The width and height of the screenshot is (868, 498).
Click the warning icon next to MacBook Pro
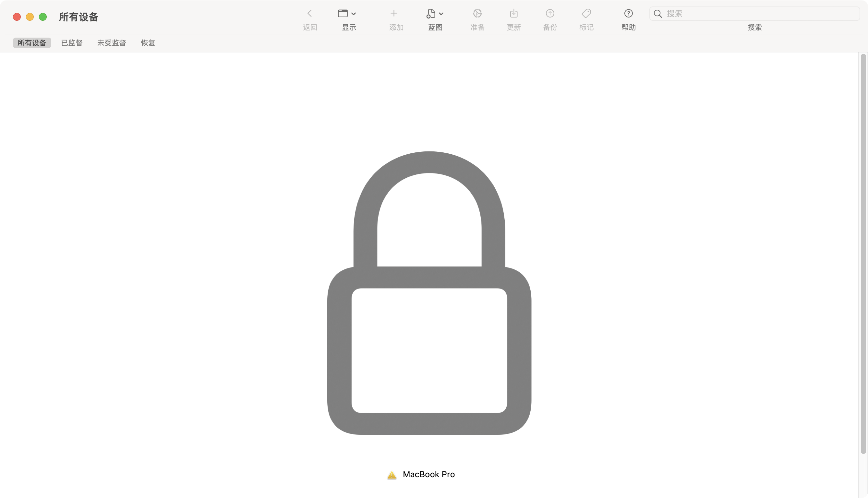(391, 474)
